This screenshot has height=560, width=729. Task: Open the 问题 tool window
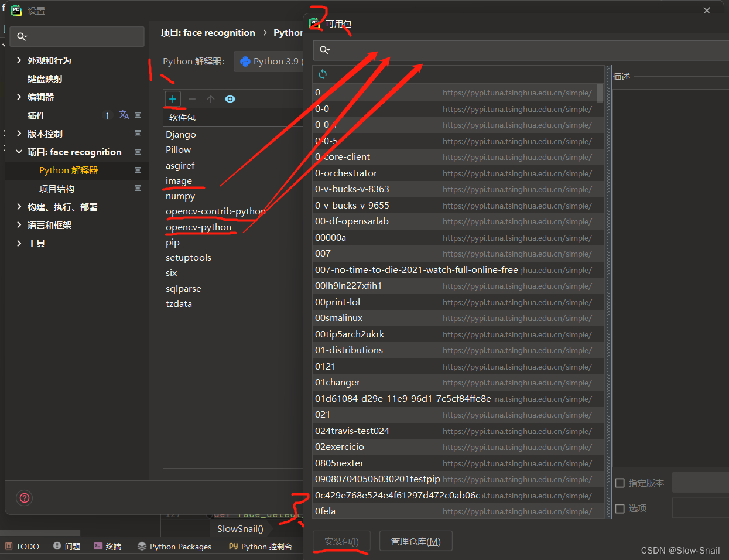pos(66,547)
